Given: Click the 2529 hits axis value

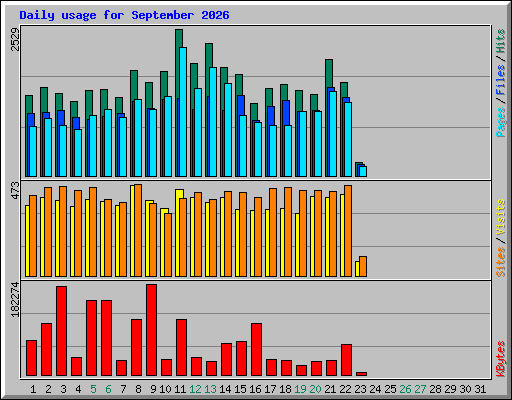Looking at the screenshot, I should point(15,39).
